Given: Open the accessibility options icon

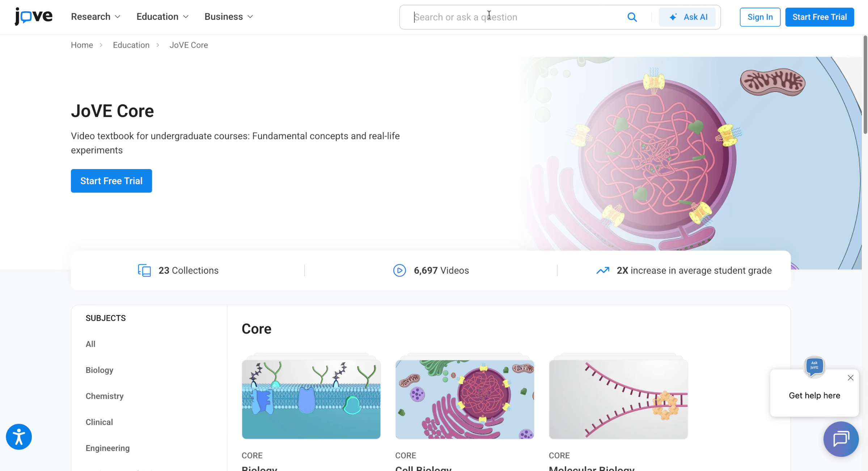Looking at the screenshot, I should coord(19,437).
